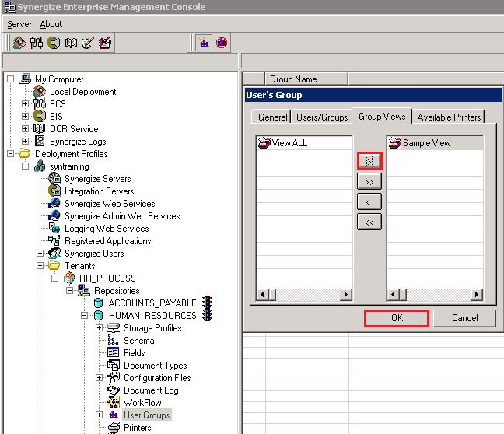Open the About menu
The height and width of the screenshot is (434, 504).
tap(51, 24)
